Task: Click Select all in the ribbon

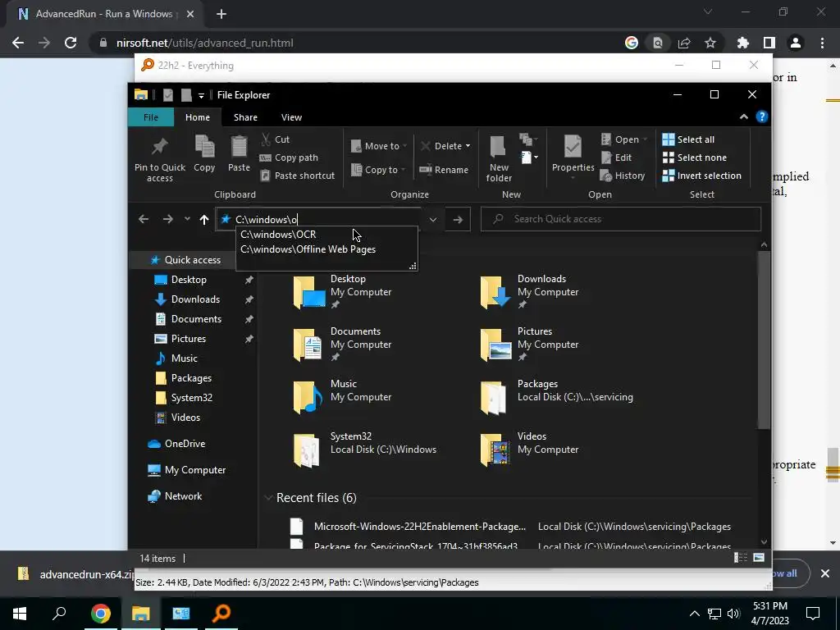Action: click(x=688, y=139)
